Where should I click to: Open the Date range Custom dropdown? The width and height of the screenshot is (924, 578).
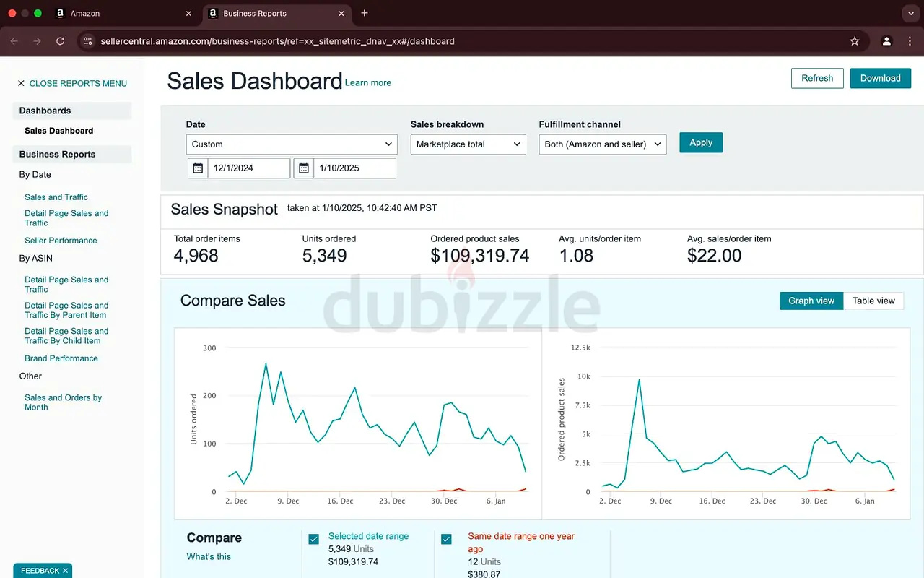tap(292, 144)
